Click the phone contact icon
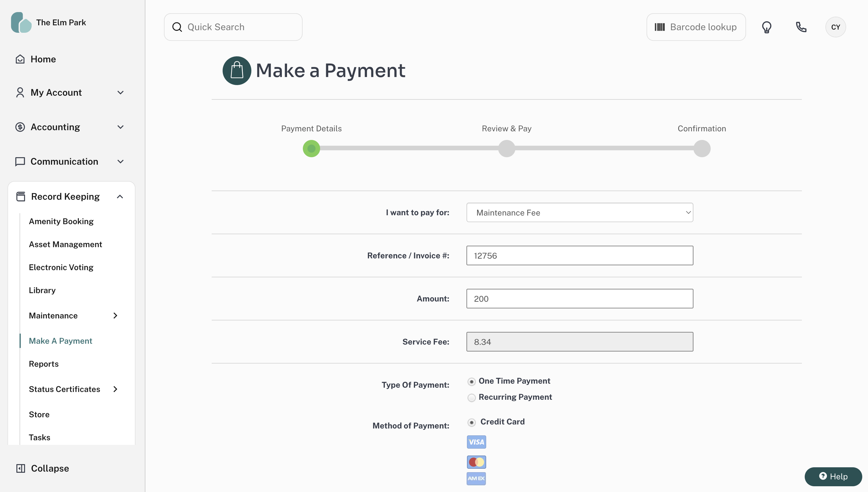Viewport: 868px width, 492px height. coord(801,27)
